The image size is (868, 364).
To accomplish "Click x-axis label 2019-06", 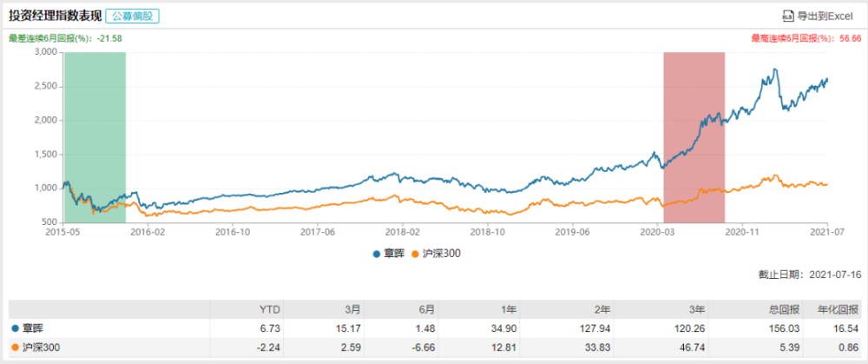I will tap(573, 230).
